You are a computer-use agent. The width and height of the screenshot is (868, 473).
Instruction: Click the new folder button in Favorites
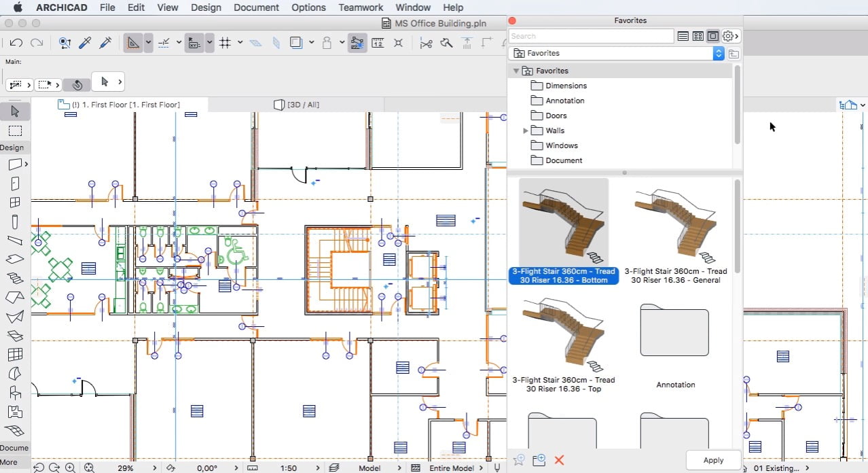pyautogui.click(x=539, y=460)
